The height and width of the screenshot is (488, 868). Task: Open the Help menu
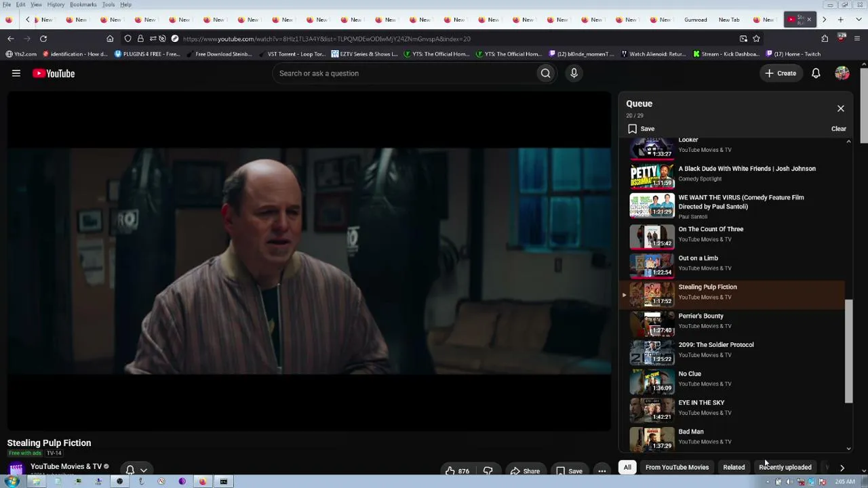(x=126, y=5)
